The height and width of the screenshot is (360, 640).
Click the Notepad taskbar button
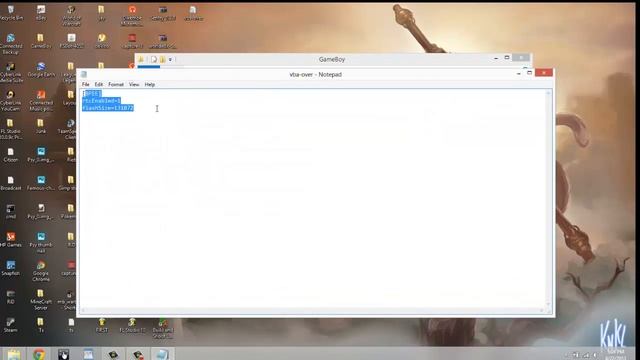(x=162, y=354)
